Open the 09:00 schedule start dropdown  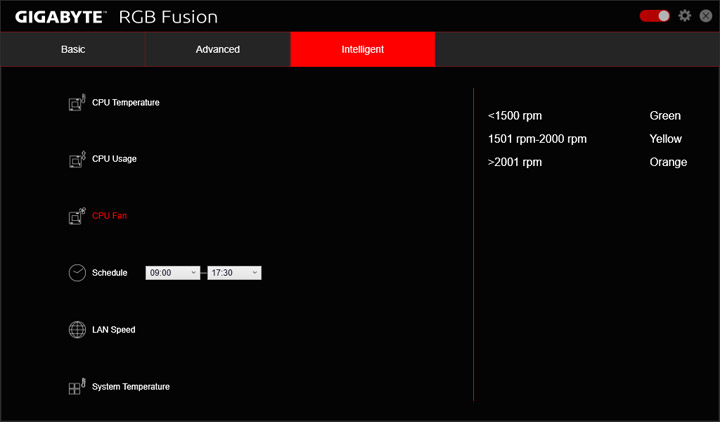(173, 273)
